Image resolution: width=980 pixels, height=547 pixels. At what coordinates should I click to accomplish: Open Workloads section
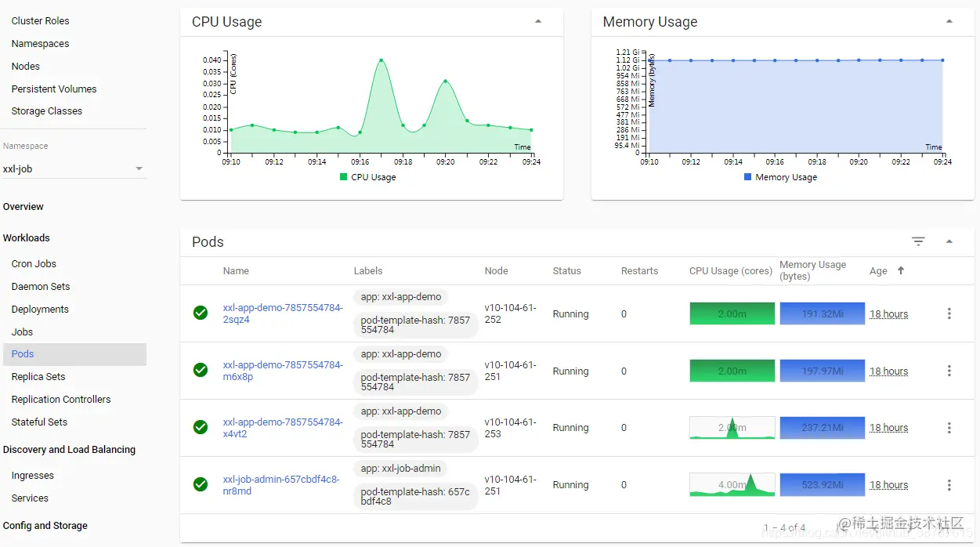tap(26, 238)
